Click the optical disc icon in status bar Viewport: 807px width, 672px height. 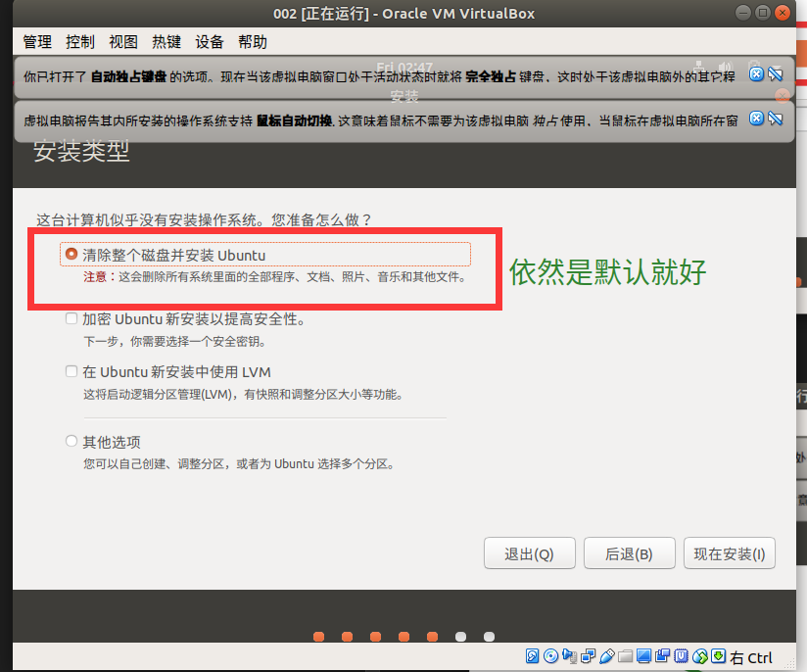(551, 656)
